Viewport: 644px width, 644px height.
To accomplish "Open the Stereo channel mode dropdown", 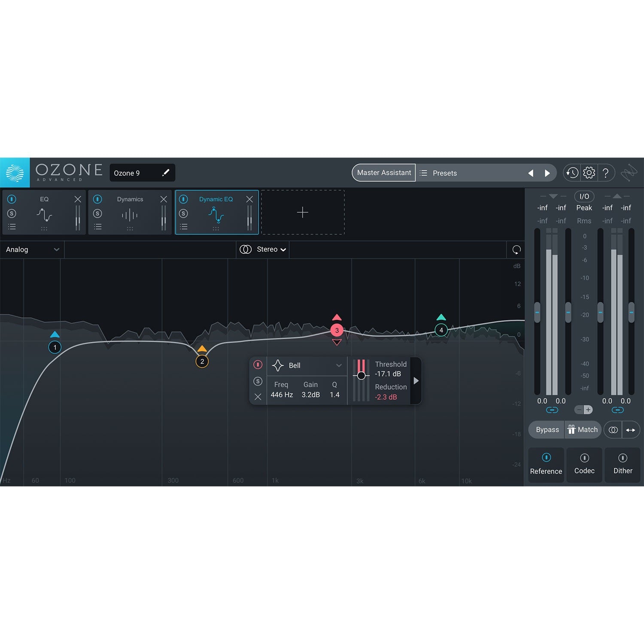I will pyautogui.click(x=263, y=249).
